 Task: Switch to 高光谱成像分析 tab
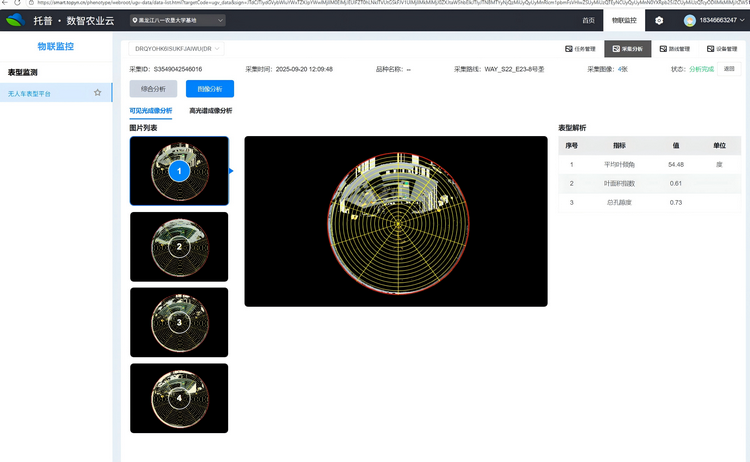point(210,111)
